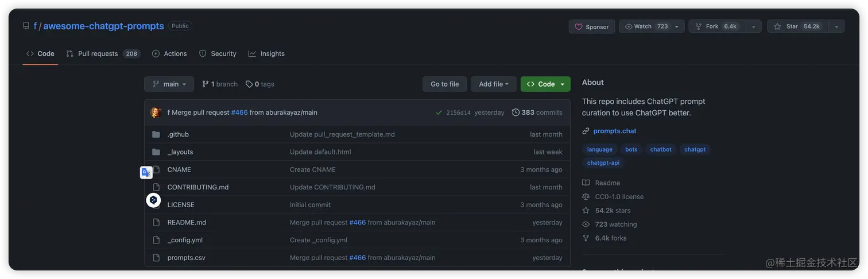Click the Watch button with eye icon

pos(645,26)
